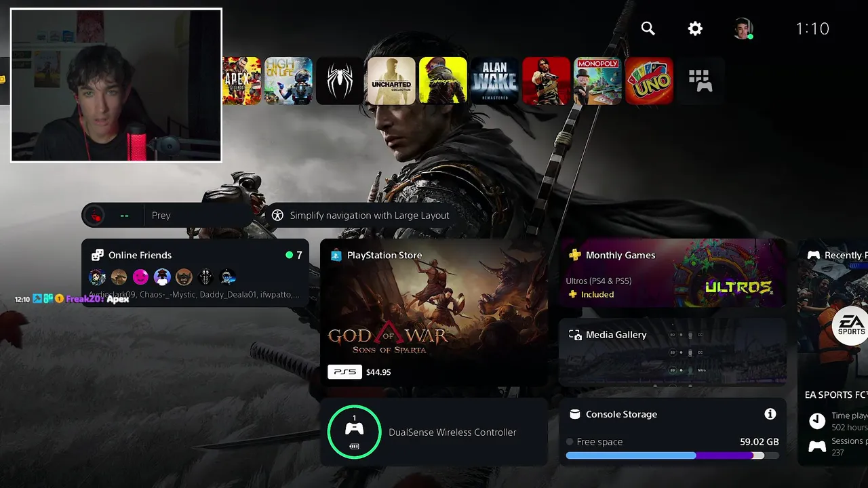Viewport: 868px width, 488px height.
Task: Click the Media Gallery icon
Action: (575, 335)
